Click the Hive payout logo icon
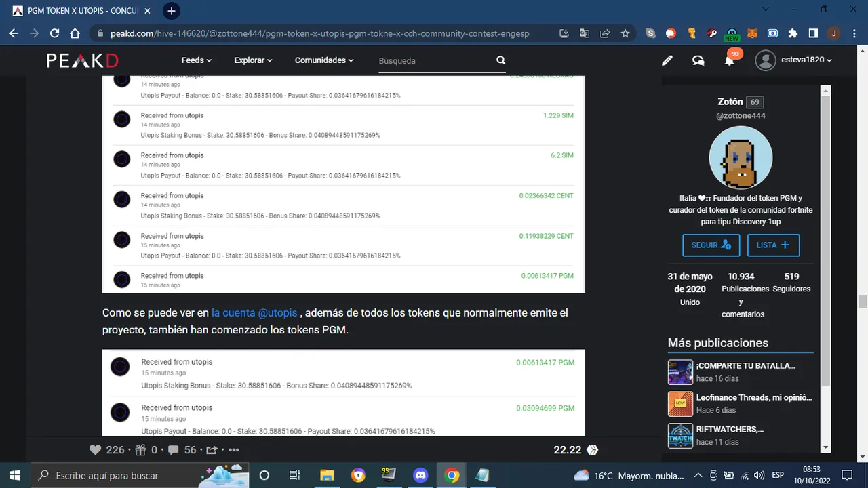Image resolution: width=868 pixels, height=488 pixels. tap(592, 450)
